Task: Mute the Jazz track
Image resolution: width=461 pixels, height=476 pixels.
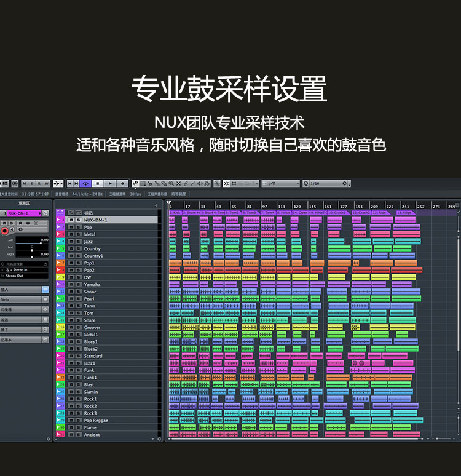Action: 71,242
